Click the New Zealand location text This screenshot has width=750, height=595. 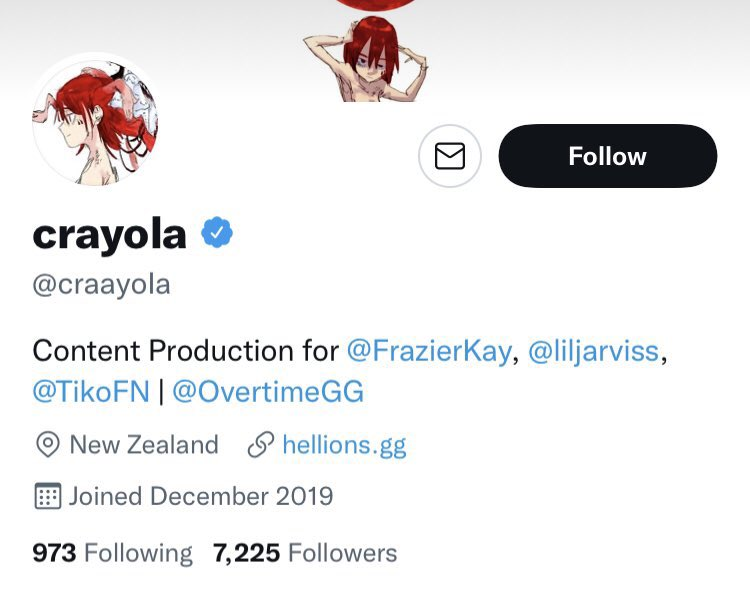click(143, 445)
